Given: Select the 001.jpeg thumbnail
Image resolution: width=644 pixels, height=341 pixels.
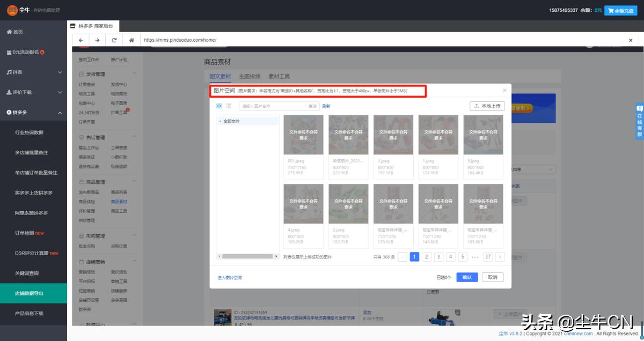Looking at the screenshot, I should click(x=303, y=135).
